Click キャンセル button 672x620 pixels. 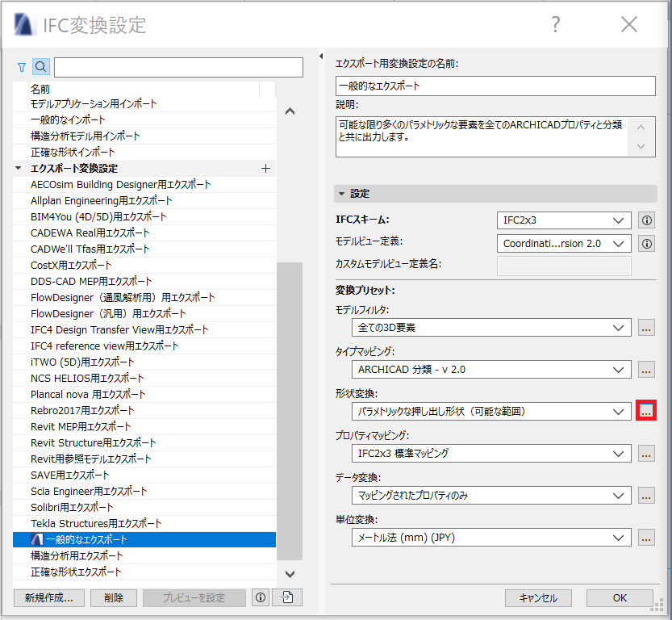(x=538, y=598)
